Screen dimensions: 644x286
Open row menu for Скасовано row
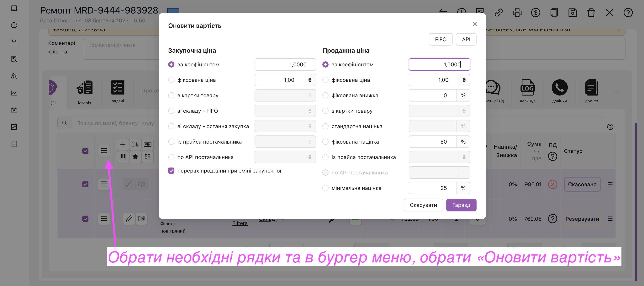tap(610, 184)
